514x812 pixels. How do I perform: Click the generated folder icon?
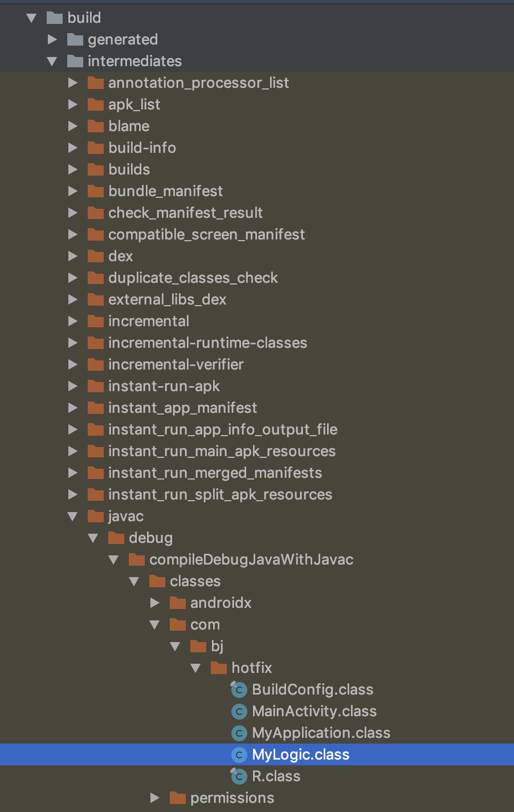tap(75, 39)
